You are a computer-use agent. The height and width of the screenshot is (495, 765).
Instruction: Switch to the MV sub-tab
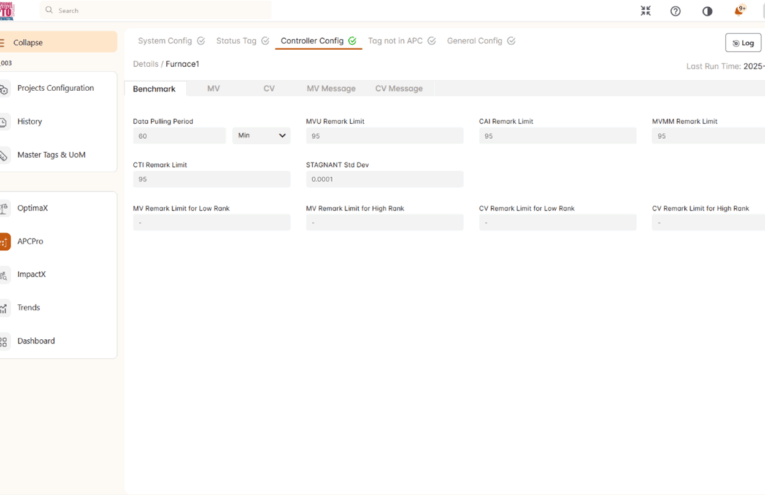pyautogui.click(x=214, y=89)
